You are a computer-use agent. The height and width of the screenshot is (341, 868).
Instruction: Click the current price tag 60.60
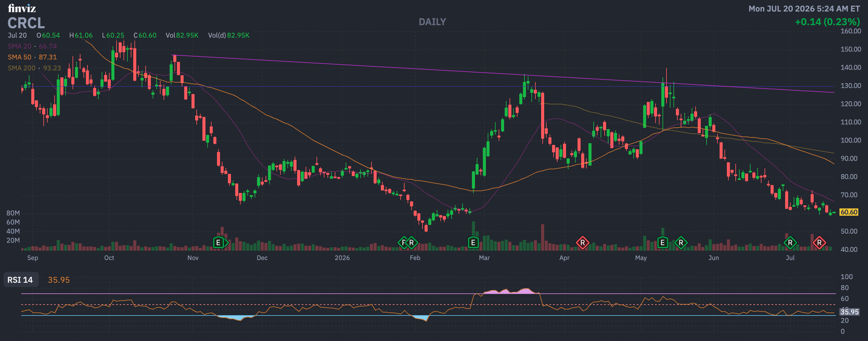pyautogui.click(x=849, y=212)
